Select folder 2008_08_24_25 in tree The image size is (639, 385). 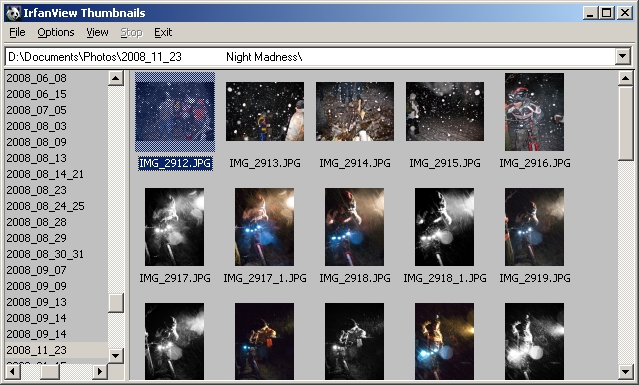(x=45, y=206)
